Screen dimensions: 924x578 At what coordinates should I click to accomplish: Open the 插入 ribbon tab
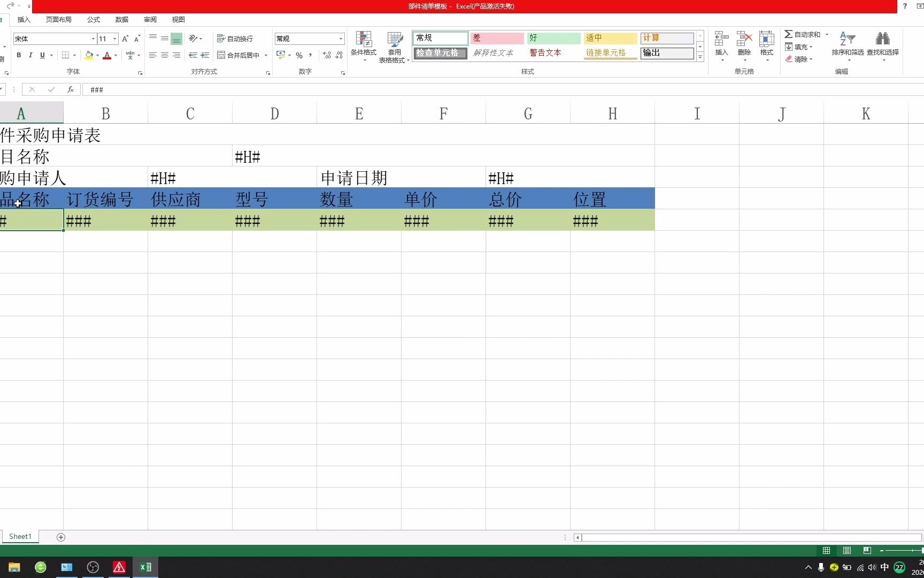pos(24,19)
